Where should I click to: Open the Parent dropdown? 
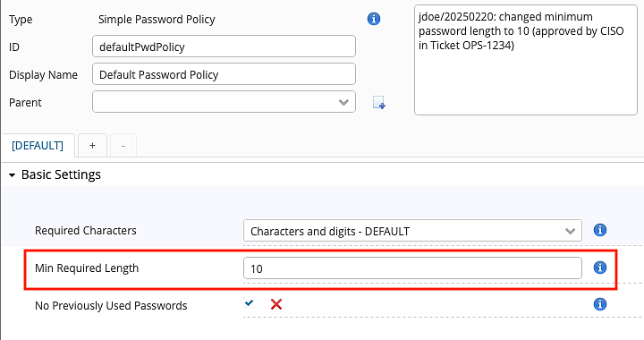pyautogui.click(x=224, y=102)
